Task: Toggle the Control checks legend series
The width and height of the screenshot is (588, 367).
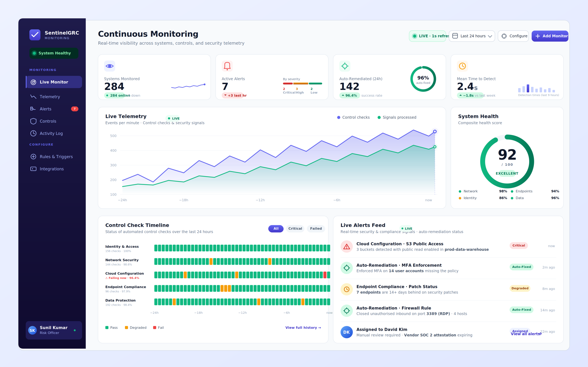Action: (x=353, y=117)
